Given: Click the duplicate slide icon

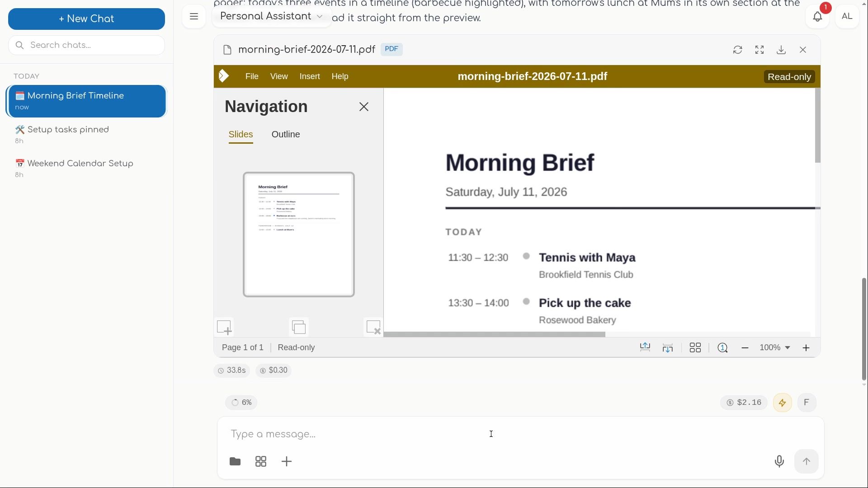Looking at the screenshot, I should point(299,327).
